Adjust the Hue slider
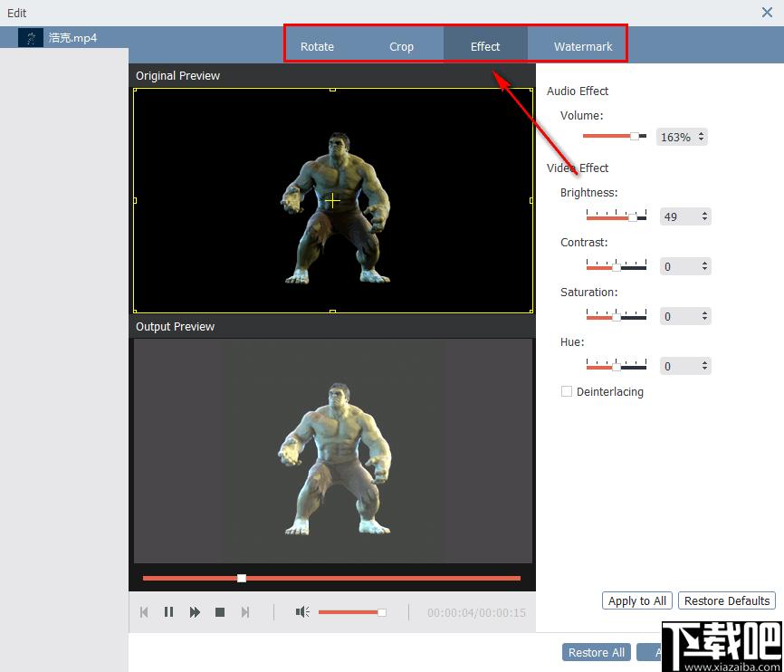The height and width of the screenshot is (672, 784). (616, 366)
